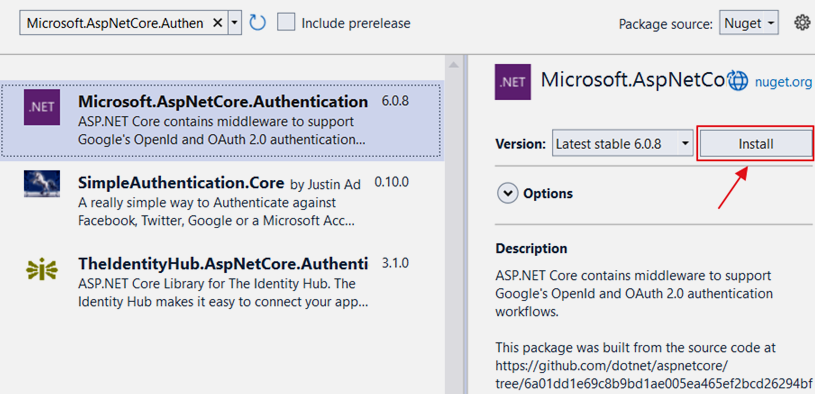This screenshot has height=394, width=815.
Task: Click the 6.0.8 version text in list
Action: (395, 101)
